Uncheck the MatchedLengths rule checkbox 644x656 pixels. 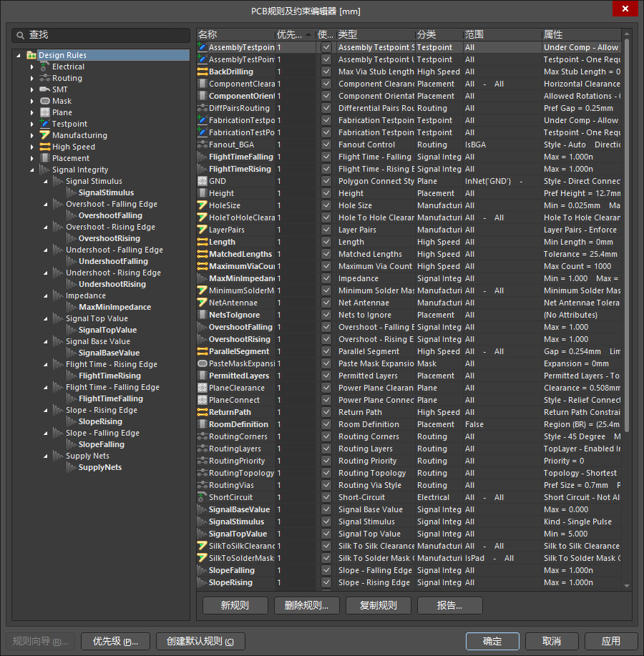point(326,254)
